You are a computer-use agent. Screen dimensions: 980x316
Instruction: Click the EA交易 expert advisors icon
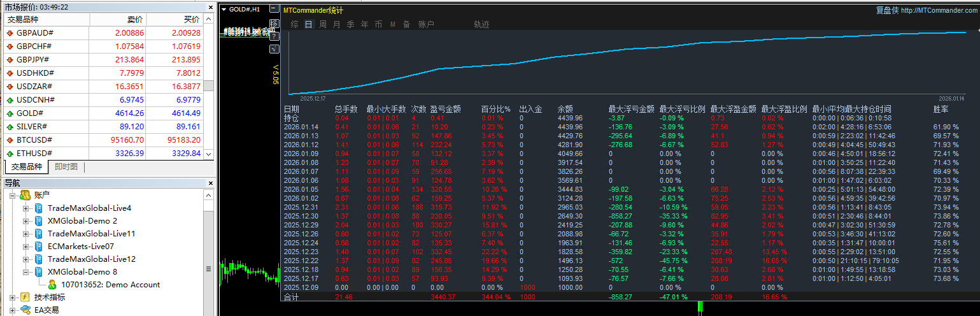(x=25, y=310)
